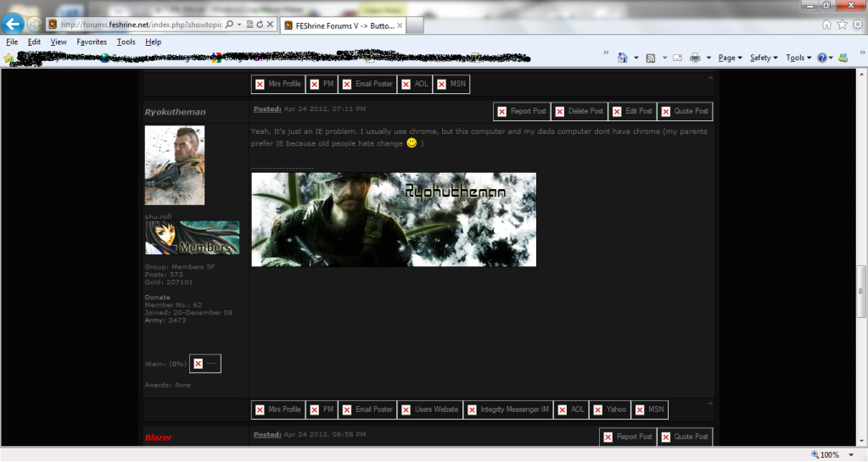Click the RSS Feeds icon in command bar
Screen dimensions: 868x462
pyautogui.click(x=651, y=58)
